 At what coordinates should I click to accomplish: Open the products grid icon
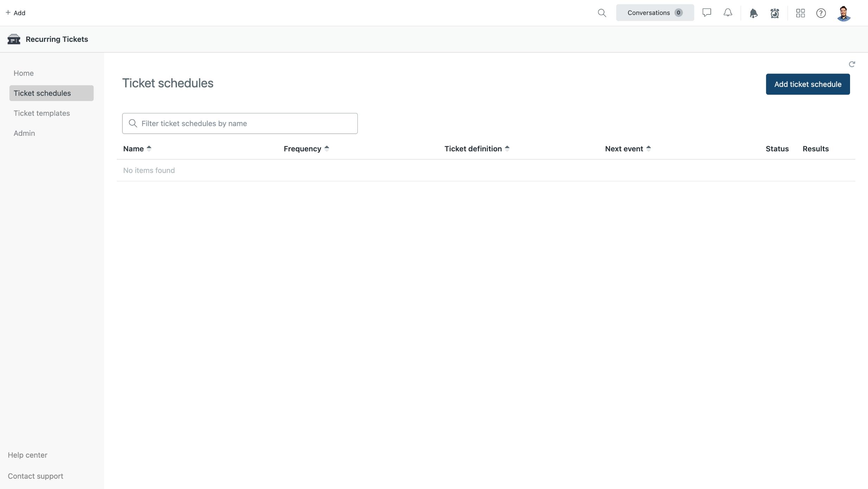[800, 13]
